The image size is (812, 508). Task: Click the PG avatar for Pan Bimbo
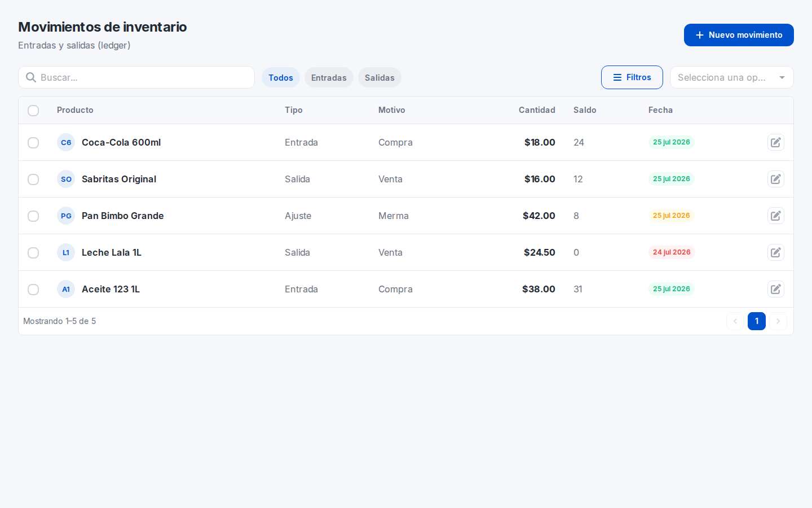click(x=66, y=216)
